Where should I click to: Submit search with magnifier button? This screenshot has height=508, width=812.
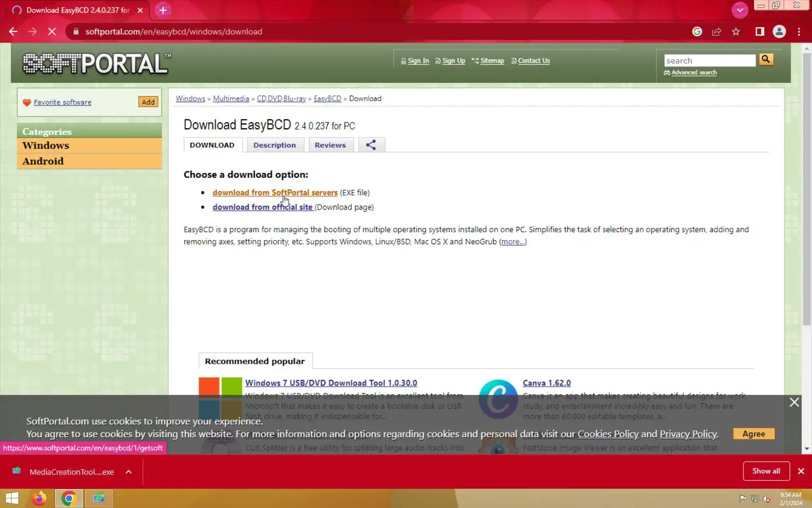point(766,60)
